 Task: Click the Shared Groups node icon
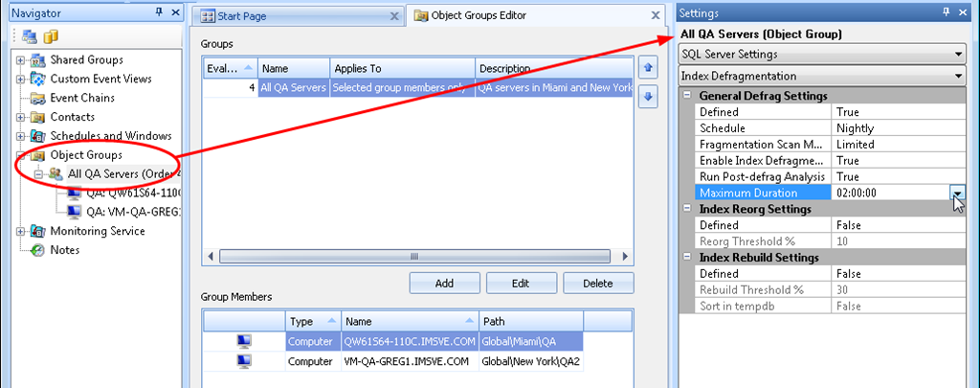click(38, 60)
